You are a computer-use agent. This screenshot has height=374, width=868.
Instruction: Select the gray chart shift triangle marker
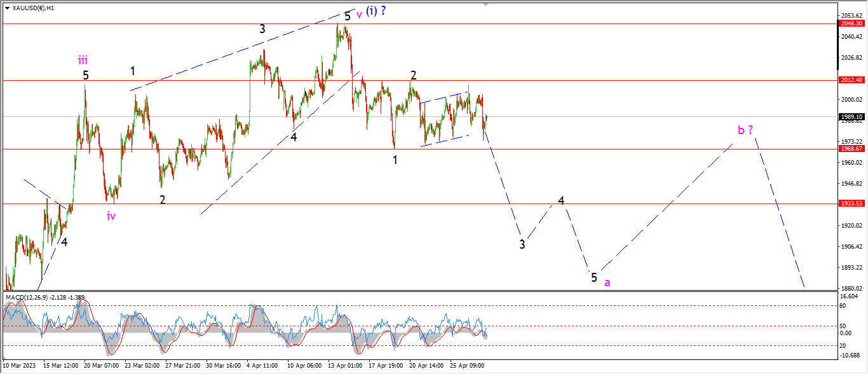tap(487, 3)
